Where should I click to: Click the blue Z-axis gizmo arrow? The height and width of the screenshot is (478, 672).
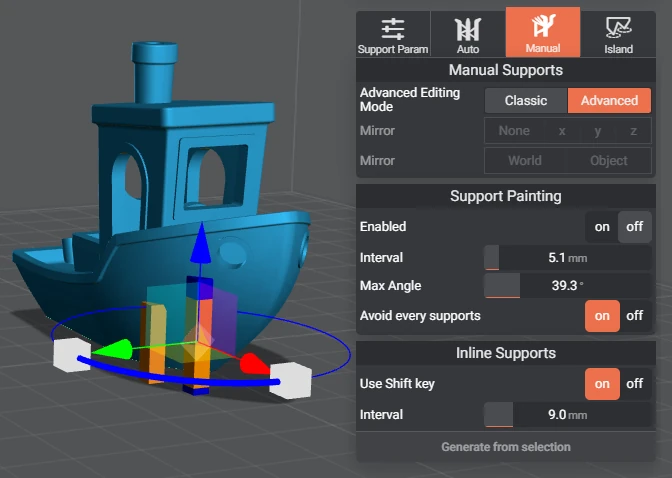[201, 243]
